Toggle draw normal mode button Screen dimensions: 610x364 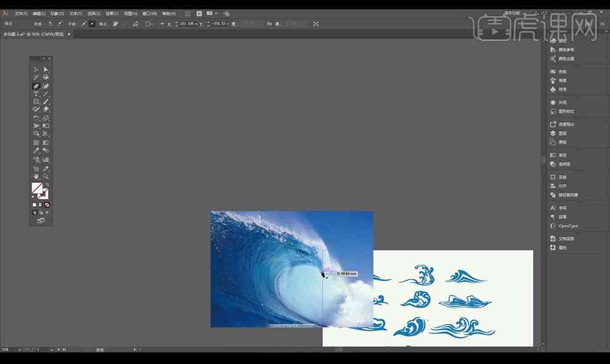coord(35,212)
